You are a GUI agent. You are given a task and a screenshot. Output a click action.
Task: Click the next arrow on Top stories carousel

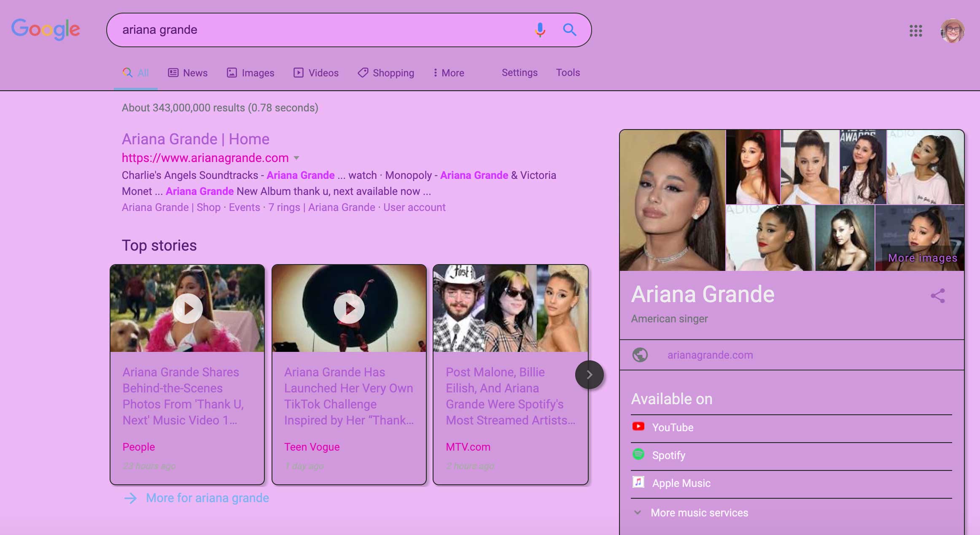coord(589,374)
